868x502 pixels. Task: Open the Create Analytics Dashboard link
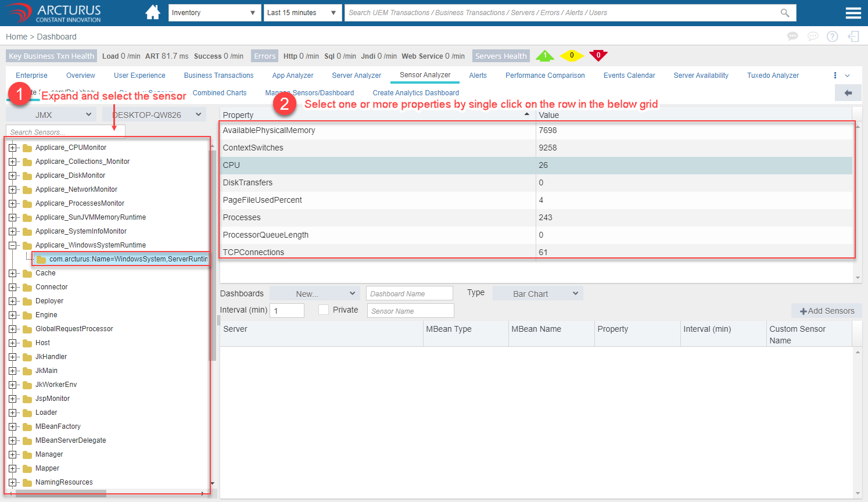415,93
